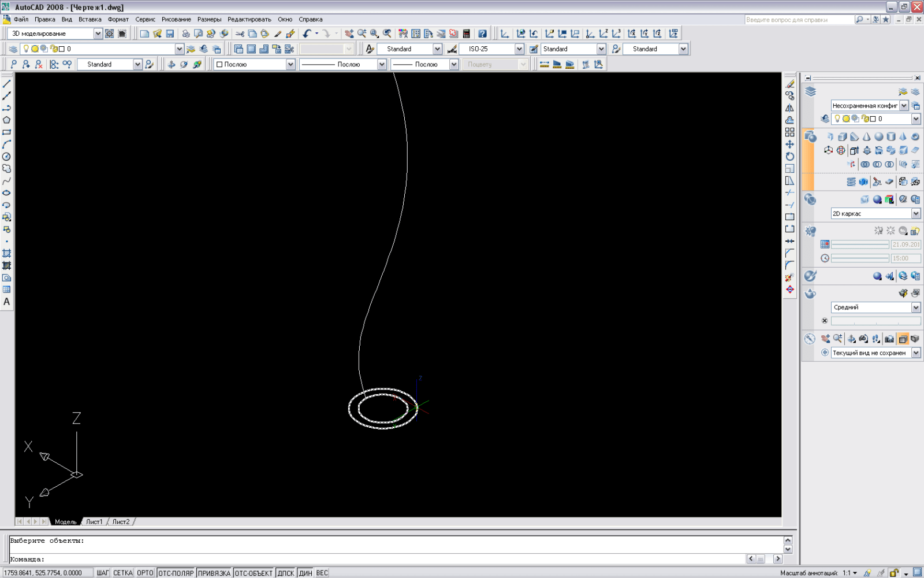The width and height of the screenshot is (924, 578).
Task: Choose the Hatch tool in draw toolbar
Action: point(7,254)
